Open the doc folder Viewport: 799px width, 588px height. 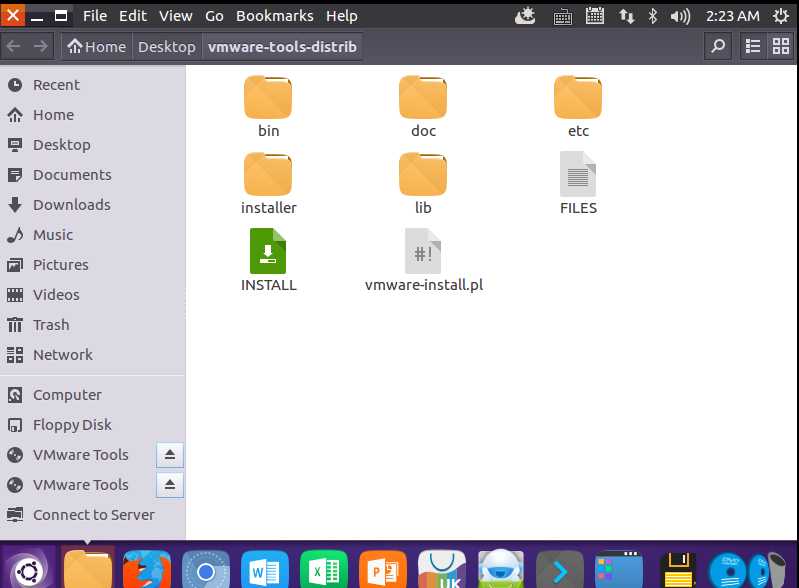pyautogui.click(x=423, y=106)
